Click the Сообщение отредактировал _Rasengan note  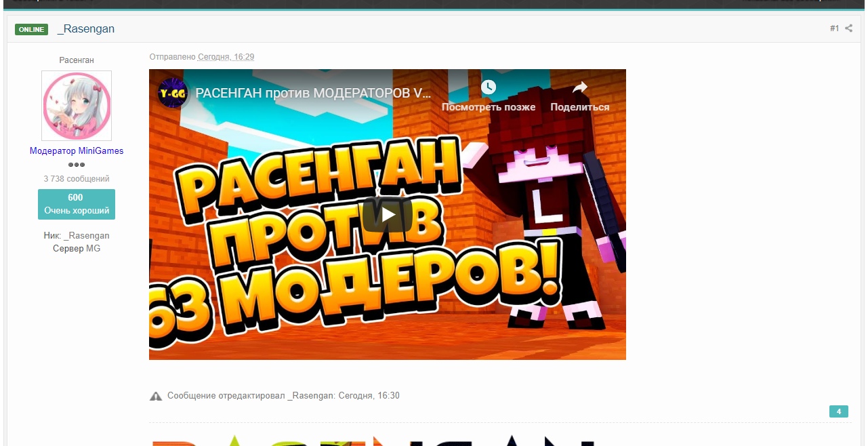pyautogui.click(x=283, y=396)
